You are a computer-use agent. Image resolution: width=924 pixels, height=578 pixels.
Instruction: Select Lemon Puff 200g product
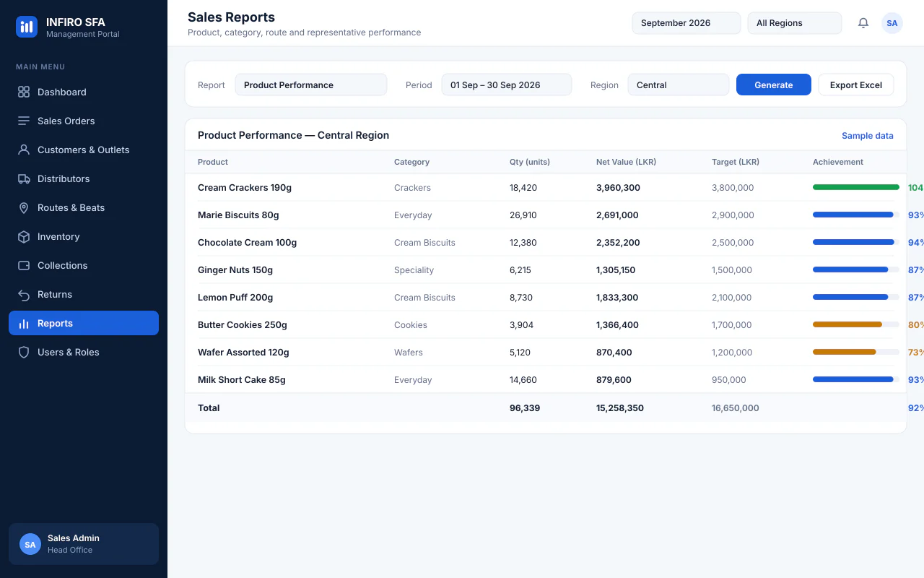point(235,297)
